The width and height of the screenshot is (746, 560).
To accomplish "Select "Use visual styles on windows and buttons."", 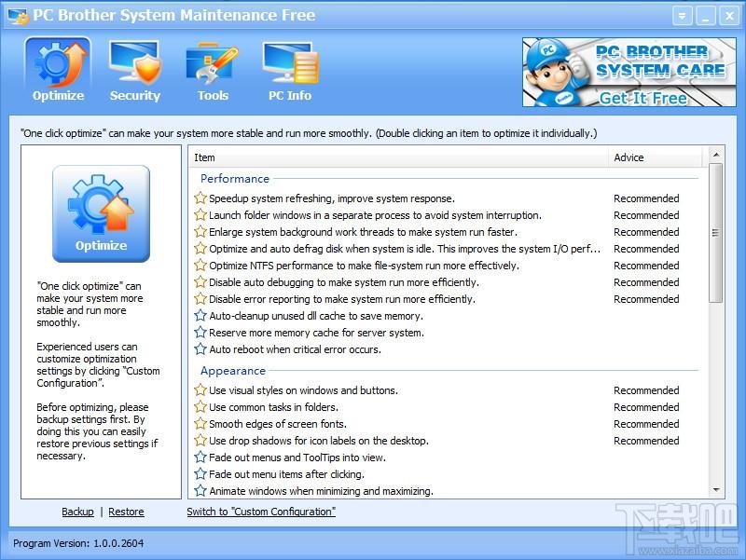I will [x=304, y=390].
